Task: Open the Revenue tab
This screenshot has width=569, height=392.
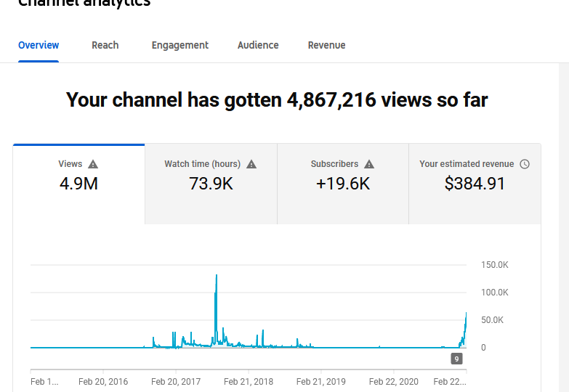Action: pos(326,45)
